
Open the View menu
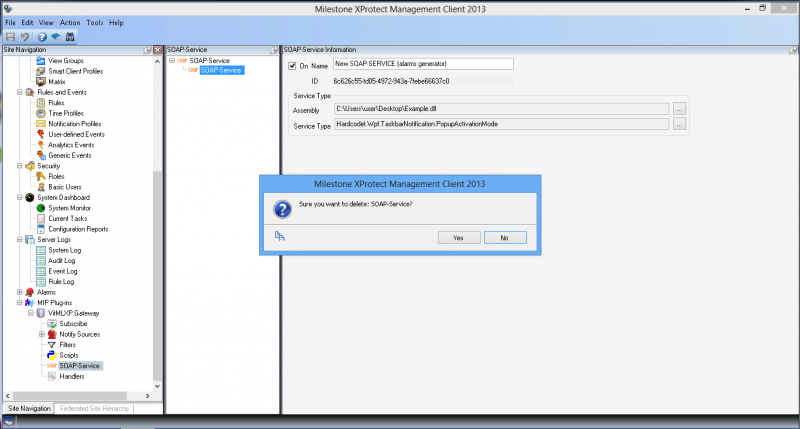46,22
